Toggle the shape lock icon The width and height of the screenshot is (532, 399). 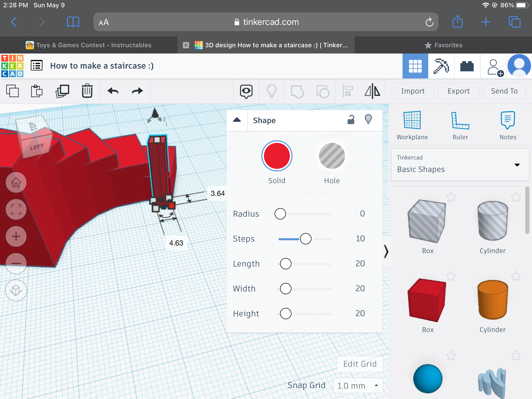[x=351, y=120]
